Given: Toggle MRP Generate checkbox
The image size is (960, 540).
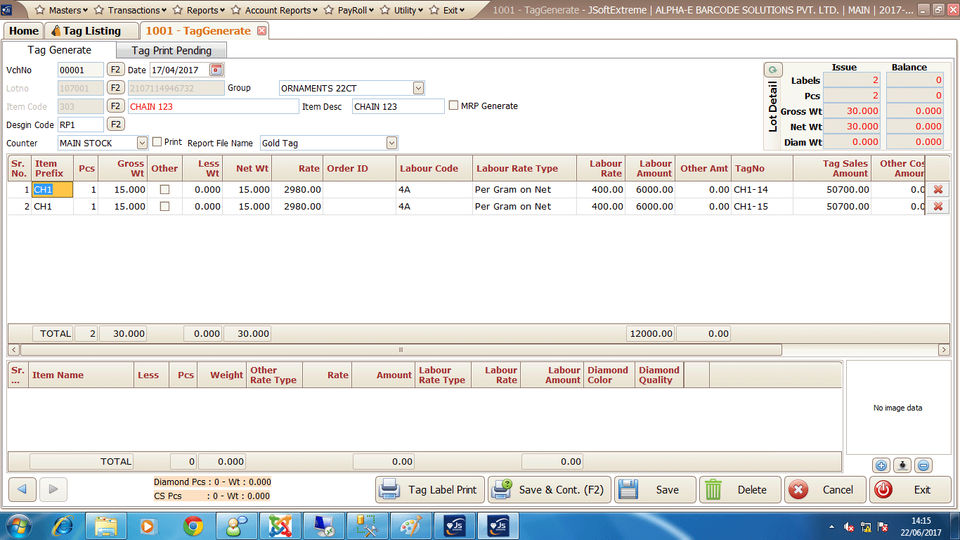Looking at the screenshot, I should point(453,105).
